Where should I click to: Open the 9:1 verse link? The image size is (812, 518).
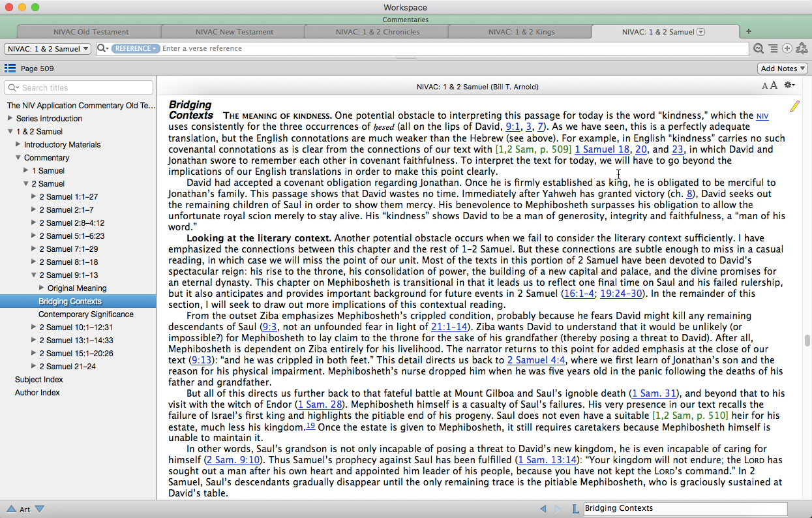click(x=513, y=127)
